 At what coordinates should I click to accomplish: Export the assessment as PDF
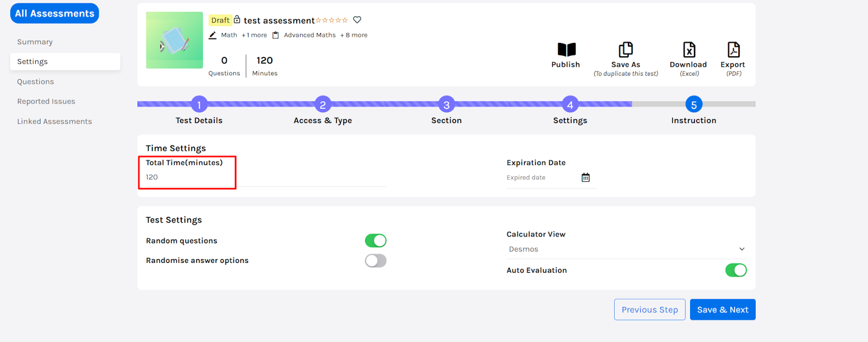[x=733, y=50]
